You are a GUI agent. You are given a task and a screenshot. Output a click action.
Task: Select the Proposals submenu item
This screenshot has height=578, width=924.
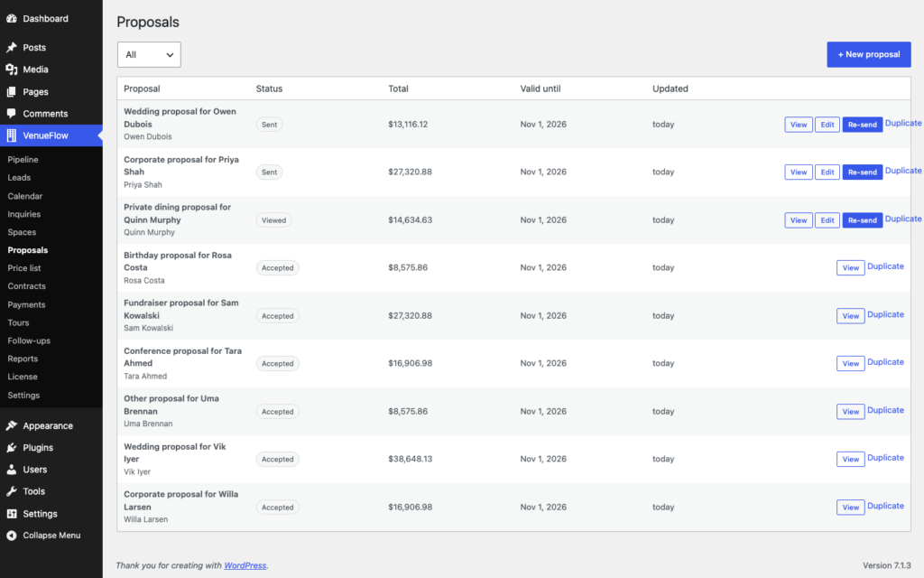(x=28, y=250)
